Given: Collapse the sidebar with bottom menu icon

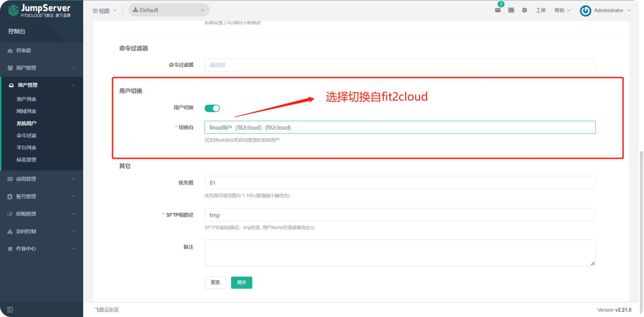Looking at the screenshot, I should pyautogui.click(x=10, y=309).
